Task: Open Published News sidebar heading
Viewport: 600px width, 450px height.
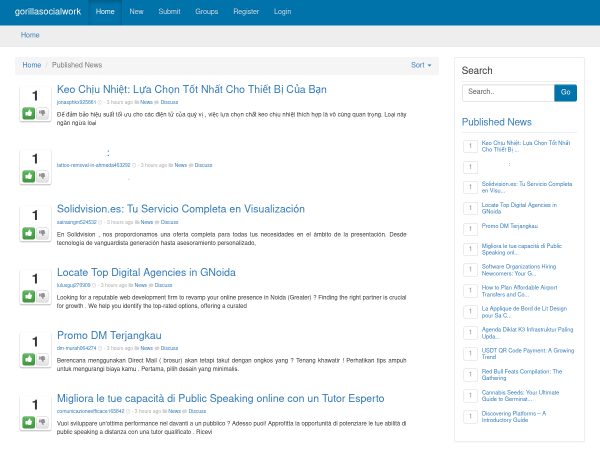Action: click(x=497, y=122)
